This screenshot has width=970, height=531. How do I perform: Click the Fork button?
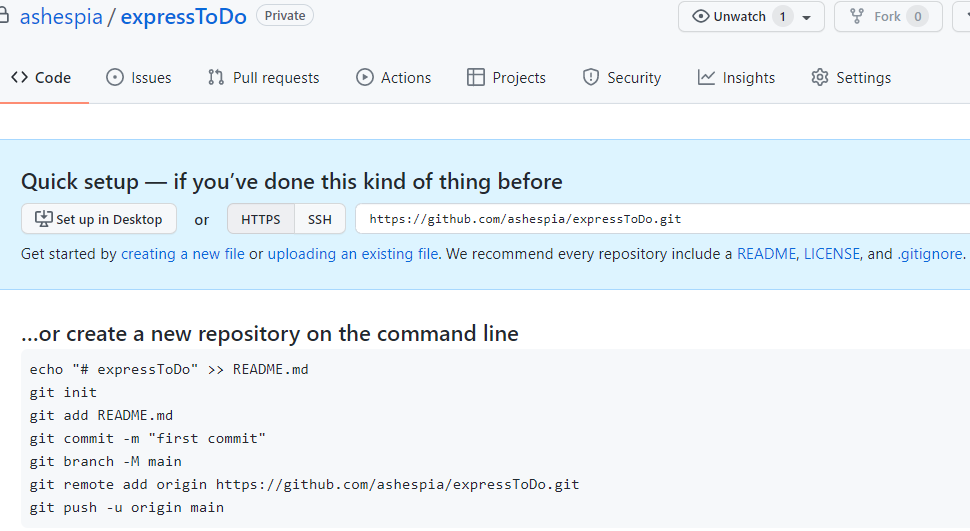point(888,17)
